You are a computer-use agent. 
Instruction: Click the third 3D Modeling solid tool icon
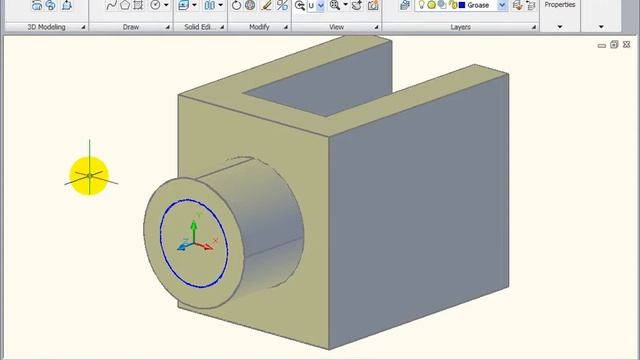tap(67, 5)
